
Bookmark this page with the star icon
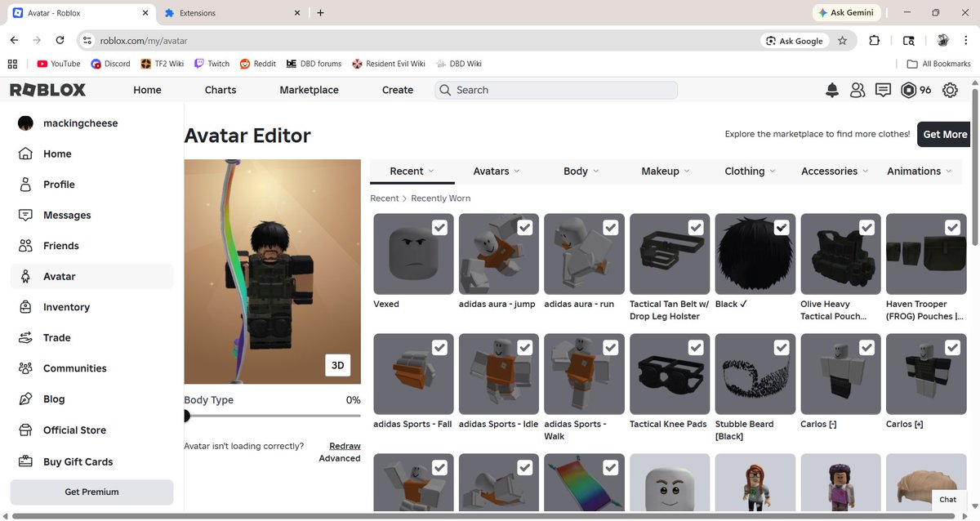point(842,40)
